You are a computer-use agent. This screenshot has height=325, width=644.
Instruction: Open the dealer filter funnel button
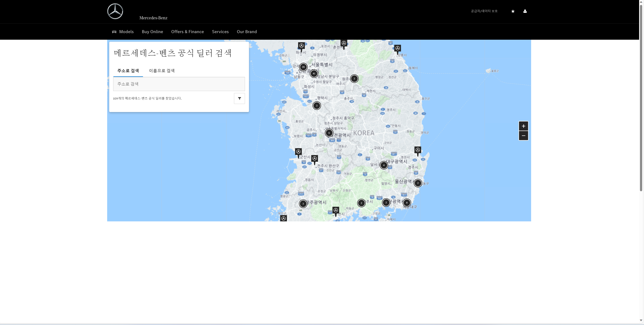tap(239, 99)
